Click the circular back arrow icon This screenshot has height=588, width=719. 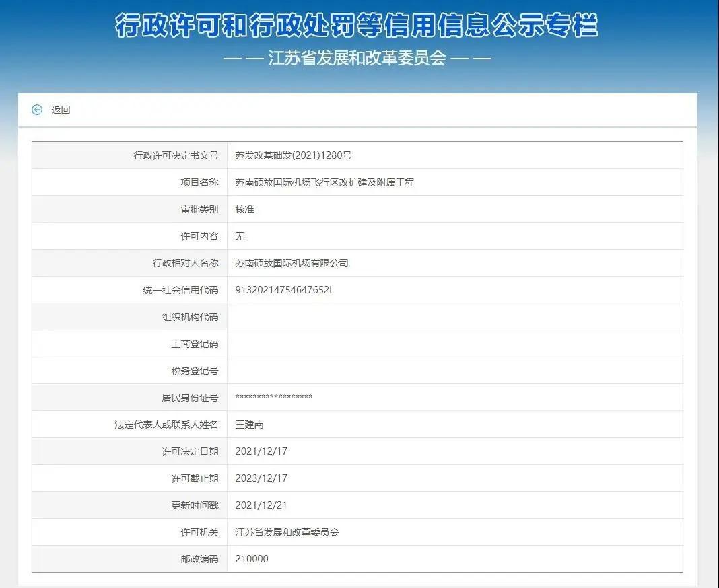pyautogui.click(x=37, y=110)
